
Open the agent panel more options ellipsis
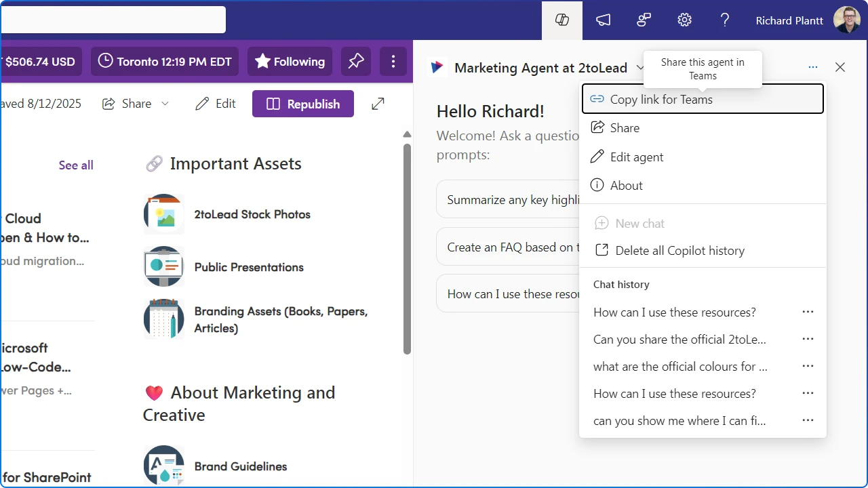(x=813, y=67)
